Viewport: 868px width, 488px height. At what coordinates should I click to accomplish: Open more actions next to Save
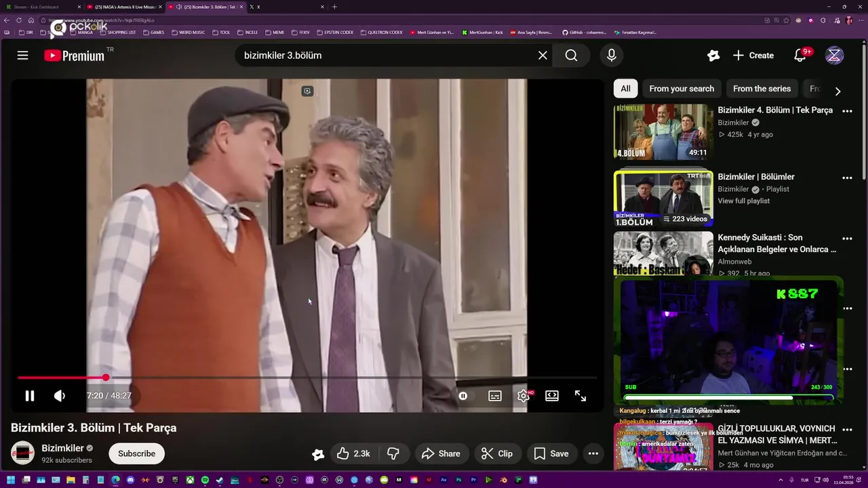click(x=593, y=453)
